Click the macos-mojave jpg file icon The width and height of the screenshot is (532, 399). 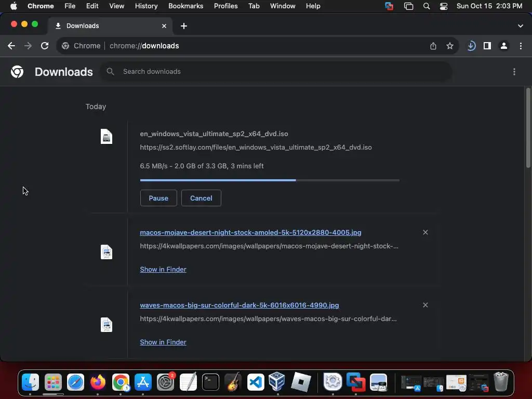(x=107, y=252)
